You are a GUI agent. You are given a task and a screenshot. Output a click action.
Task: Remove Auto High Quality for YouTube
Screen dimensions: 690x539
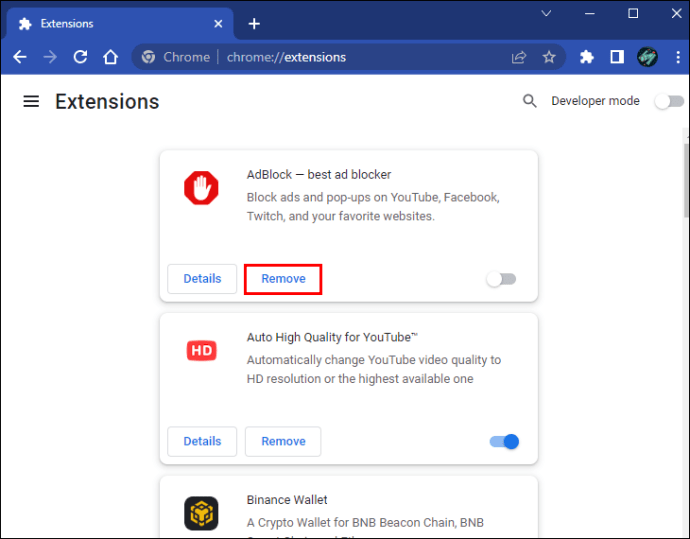(x=283, y=441)
